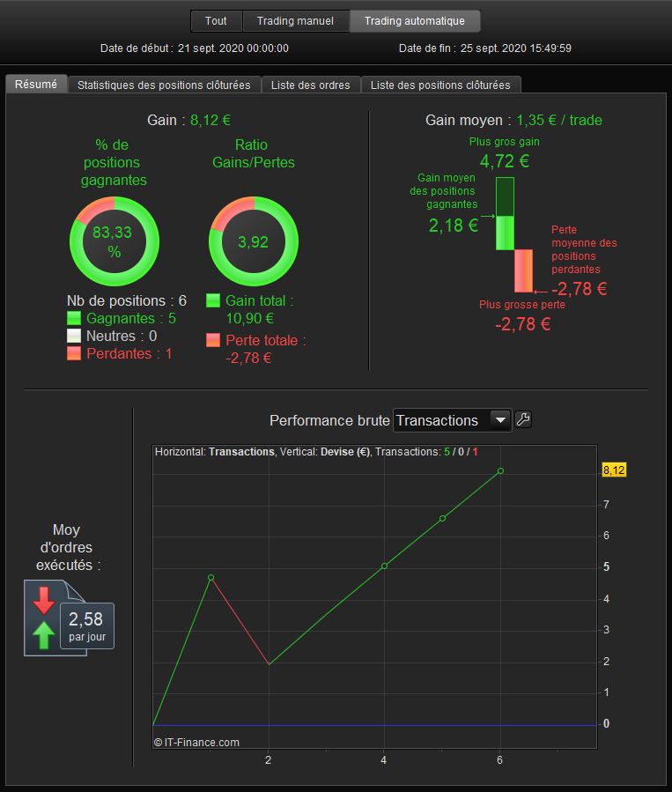Click the dark green biggest gain bar

click(x=505, y=196)
